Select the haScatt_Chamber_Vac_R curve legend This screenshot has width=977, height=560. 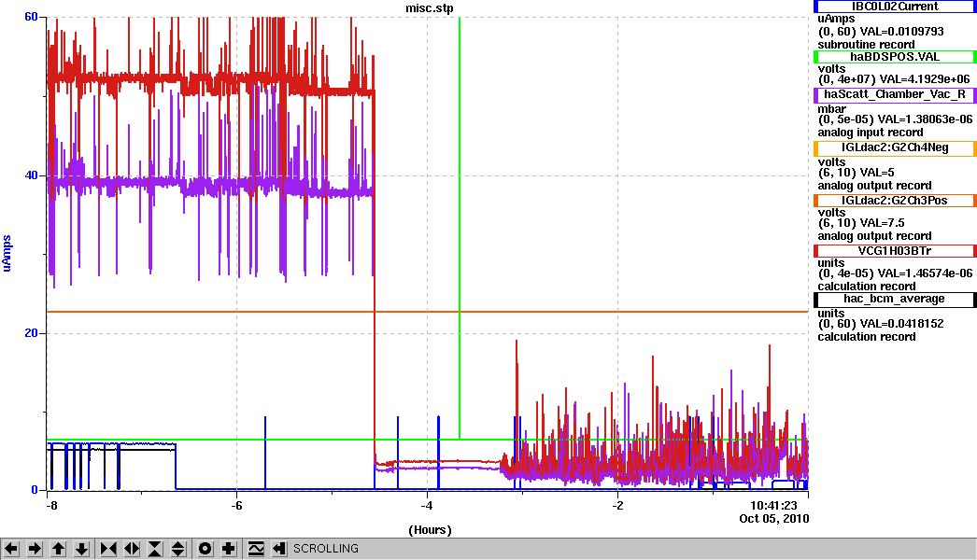[x=895, y=94]
